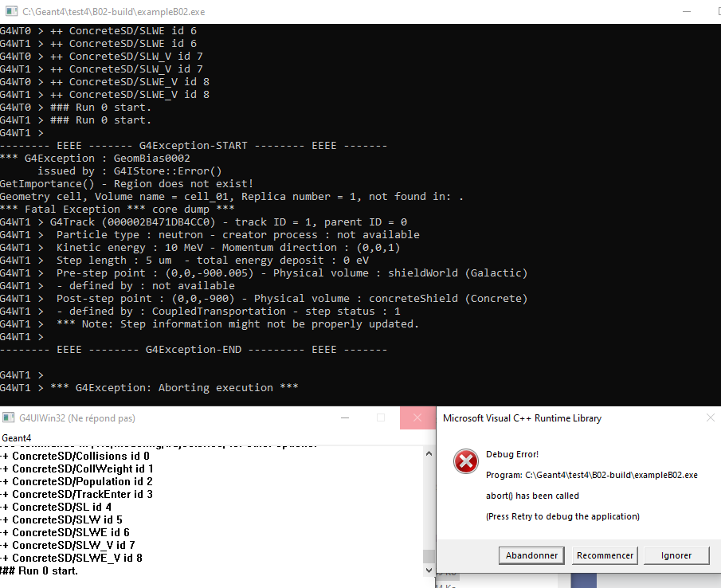This screenshot has width=721, height=588.
Task: Close the G4UIWin32 window
Action: 417,417
